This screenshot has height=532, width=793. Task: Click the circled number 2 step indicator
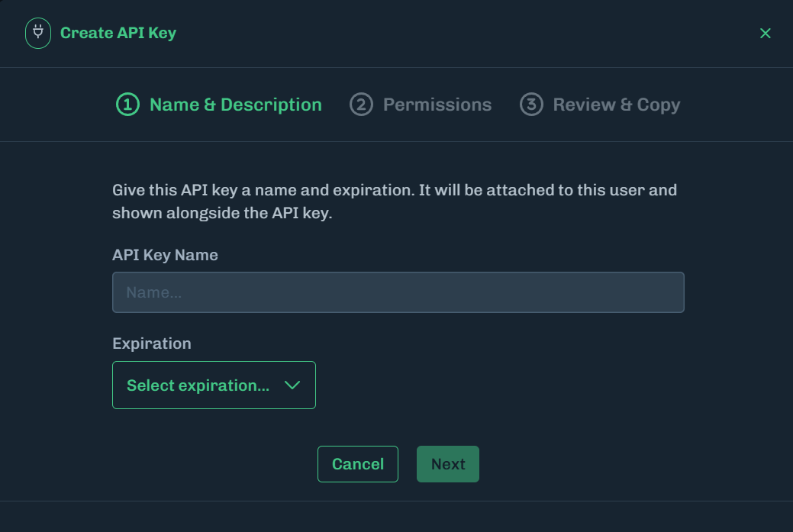coord(360,105)
